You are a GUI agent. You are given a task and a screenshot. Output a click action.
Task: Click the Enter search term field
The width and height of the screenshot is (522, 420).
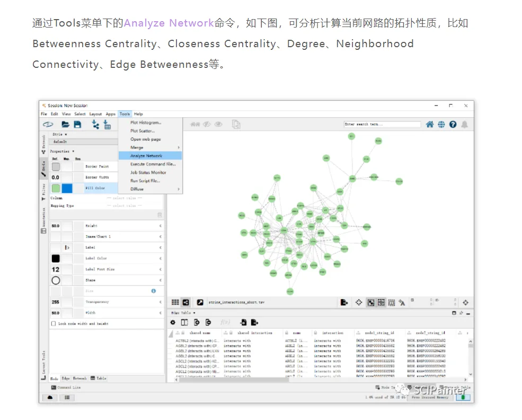(x=382, y=124)
